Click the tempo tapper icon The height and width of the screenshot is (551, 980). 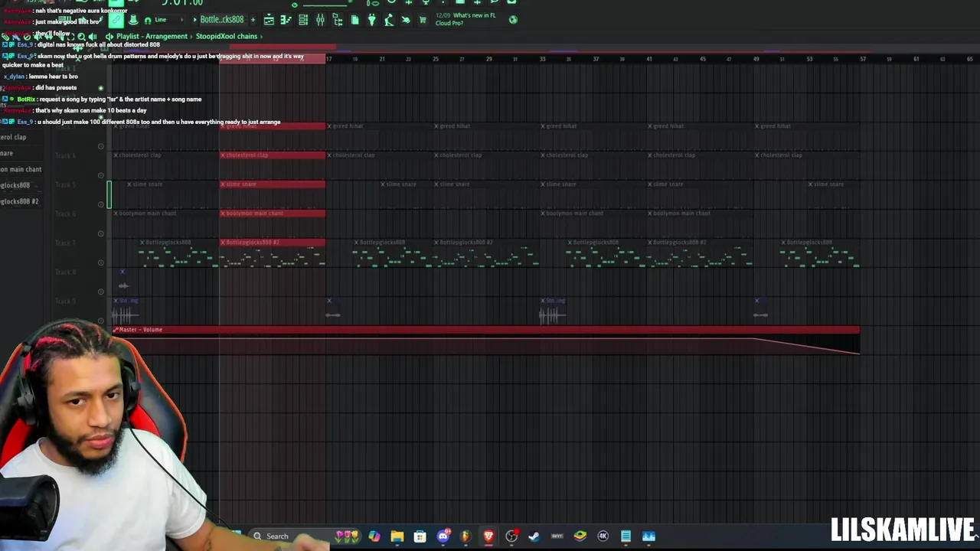(388, 20)
